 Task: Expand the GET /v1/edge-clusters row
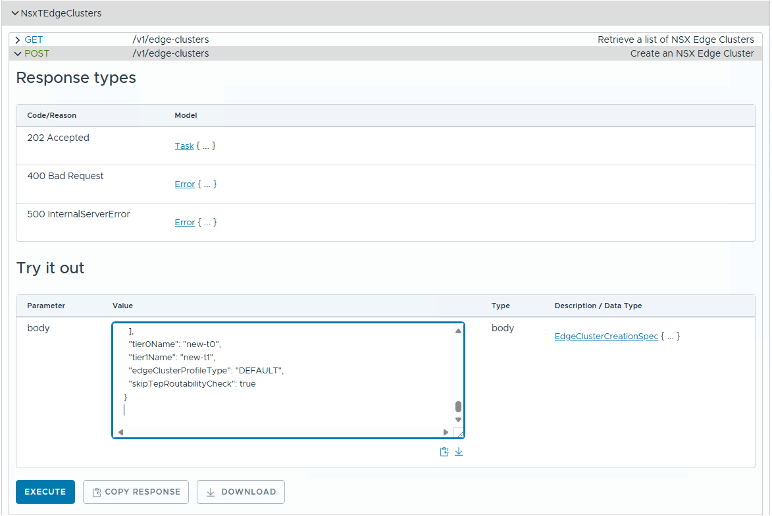(18, 40)
